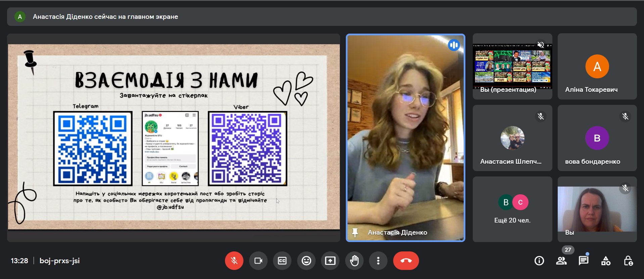Click muted mic icon on your Вы tile
The image size is (644, 279).
(625, 188)
